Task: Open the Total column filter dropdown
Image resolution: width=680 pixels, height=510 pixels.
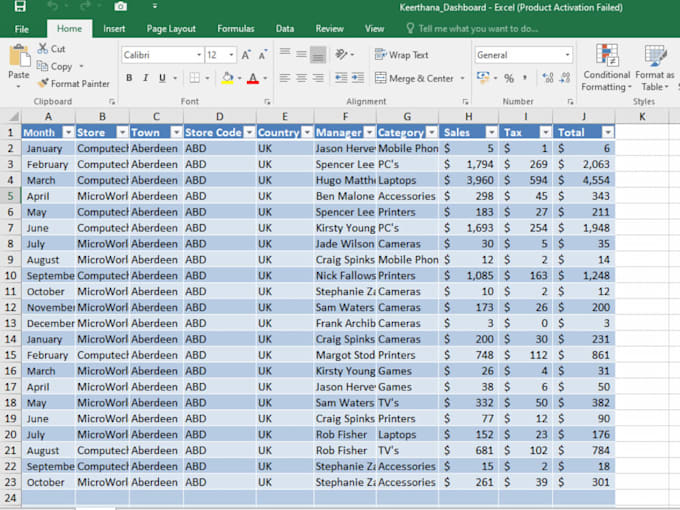Action: 608,132
